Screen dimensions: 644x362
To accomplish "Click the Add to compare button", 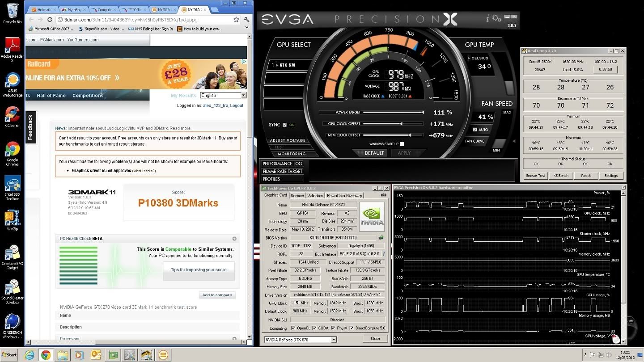I will [217, 295].
